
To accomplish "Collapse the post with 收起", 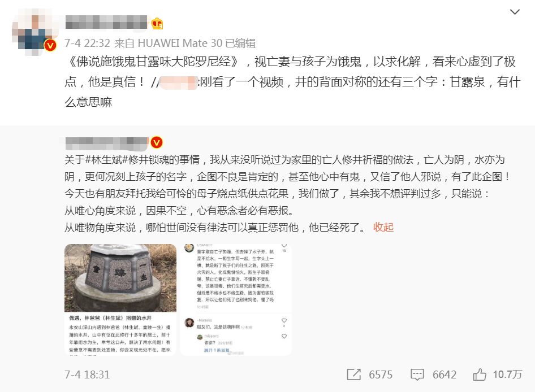I will click(383, 227).
